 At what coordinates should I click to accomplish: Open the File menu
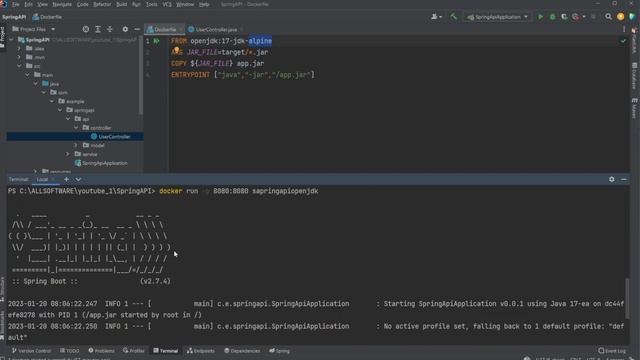16,4
